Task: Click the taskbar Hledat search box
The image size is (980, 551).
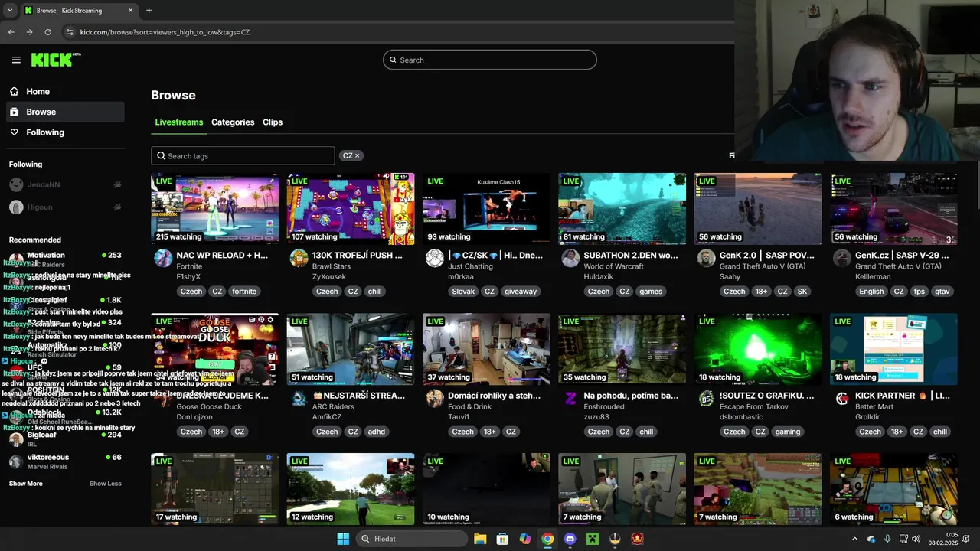Action: 412,539
